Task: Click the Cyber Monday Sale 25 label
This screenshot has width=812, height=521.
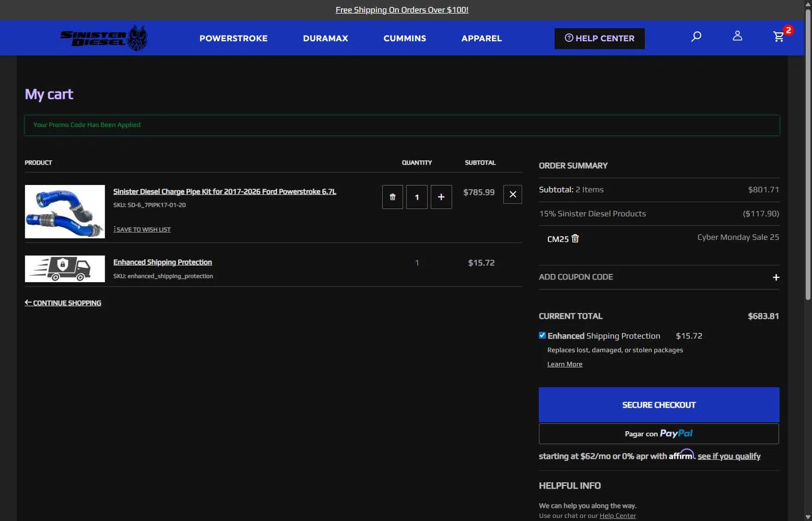Action: click(x=738, y=237)
